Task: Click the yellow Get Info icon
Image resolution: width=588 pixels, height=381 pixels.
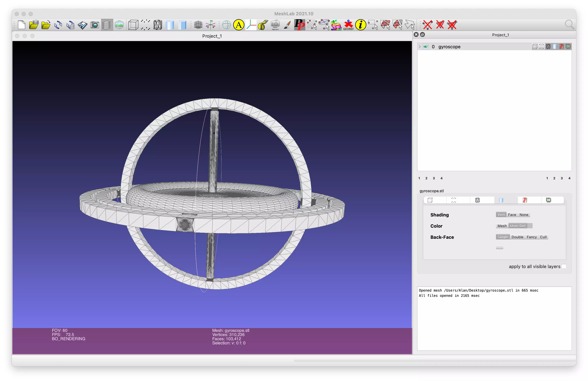Action: click(x=360, y=25)
